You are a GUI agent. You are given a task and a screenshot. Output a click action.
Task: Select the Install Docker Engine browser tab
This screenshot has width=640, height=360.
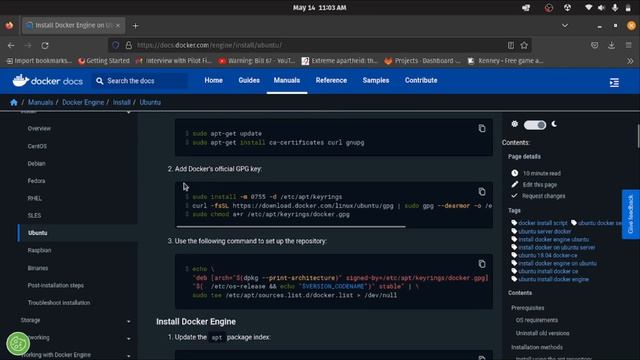click(73, 25)
